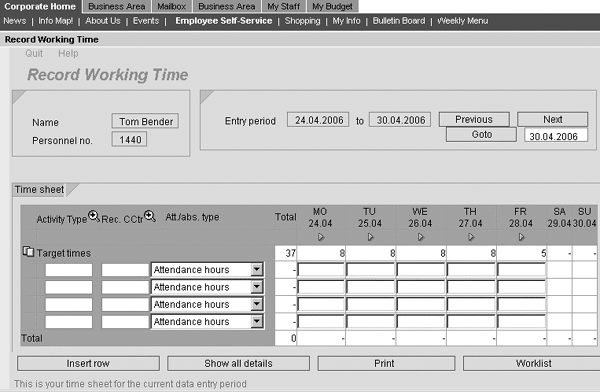The height and width of the screenshot is (392, 600).
Task: Select the Time sheet tab header
Action: pyautogui.click(x=39, y=190)
